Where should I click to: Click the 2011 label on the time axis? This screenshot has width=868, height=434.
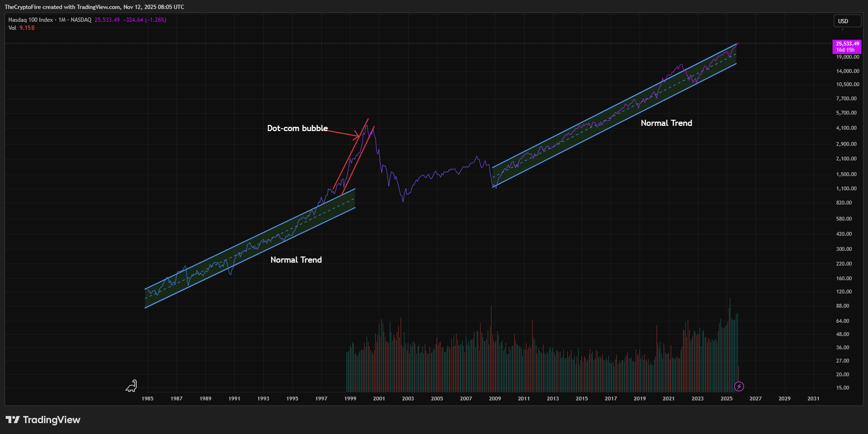coord(524,399)
